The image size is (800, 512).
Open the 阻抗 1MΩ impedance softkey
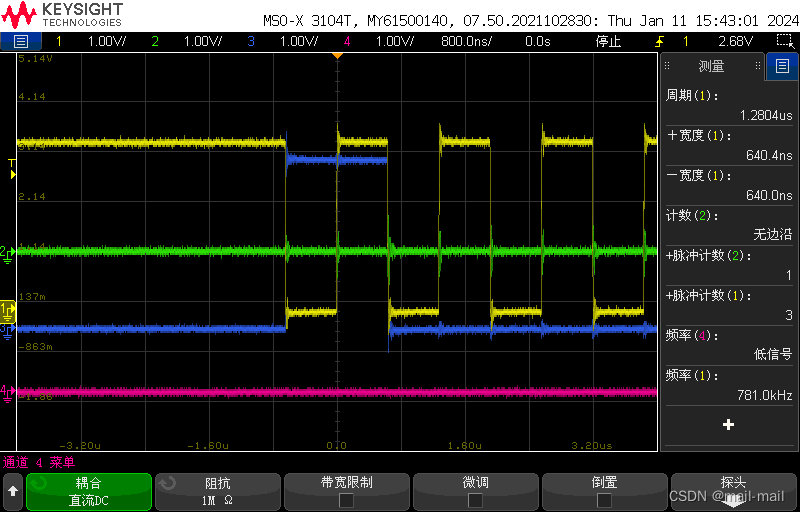click(218, 492)
